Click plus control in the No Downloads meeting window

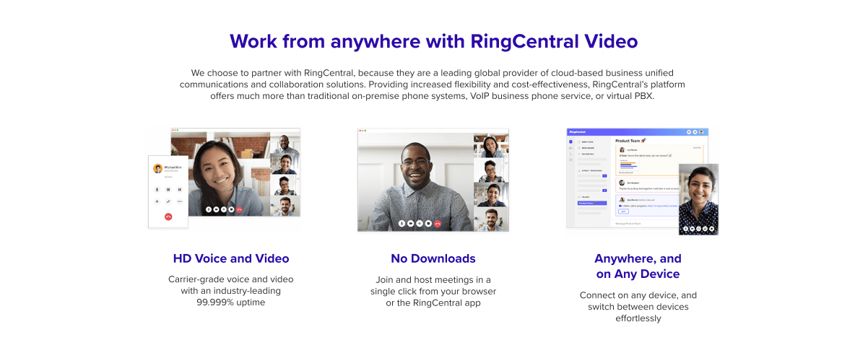420,224
